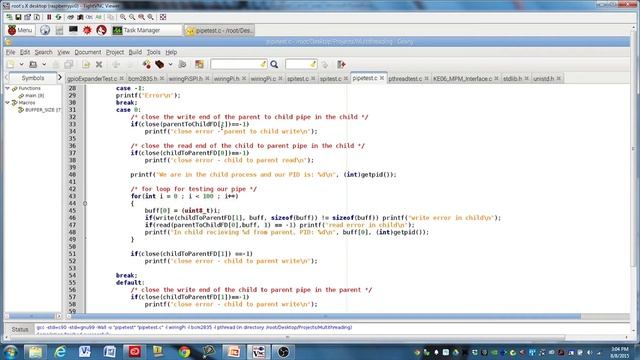The width and height of the screenshot is (640, 360).
Task: Click TightVNC Refresh screen icon
Action: 59,17
